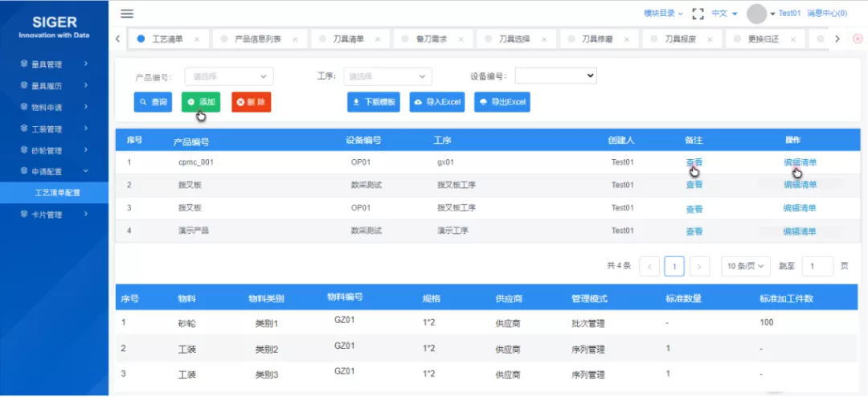Switch to the 产品信息列表 tab
Image resolution: width=868 pixels, height=397 pixels.
point(258,39)
